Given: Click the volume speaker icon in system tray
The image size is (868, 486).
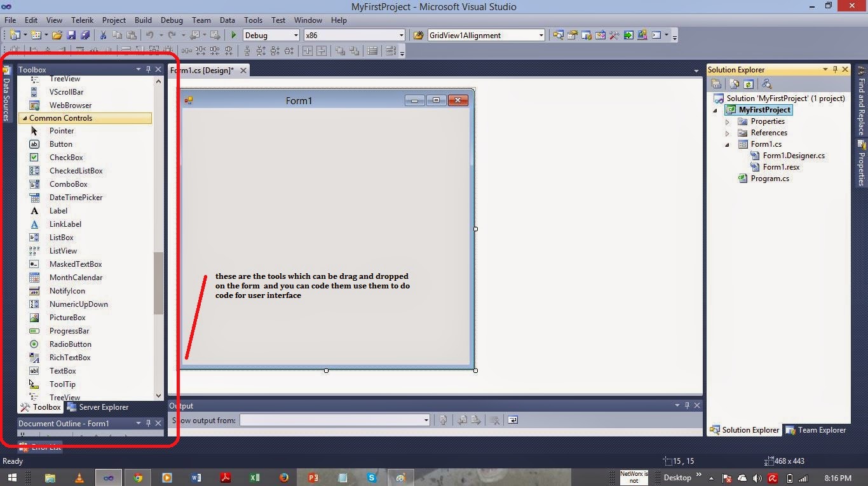Looking at the screenshot, I should [757, 478].
